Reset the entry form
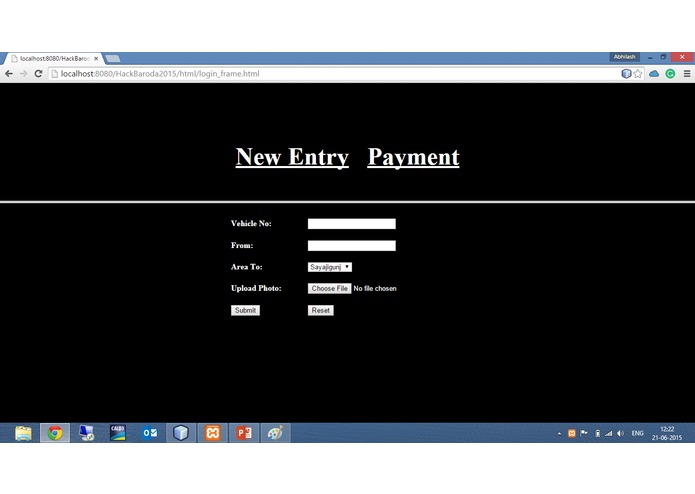 pyautogui.click(x=320, y=310)
